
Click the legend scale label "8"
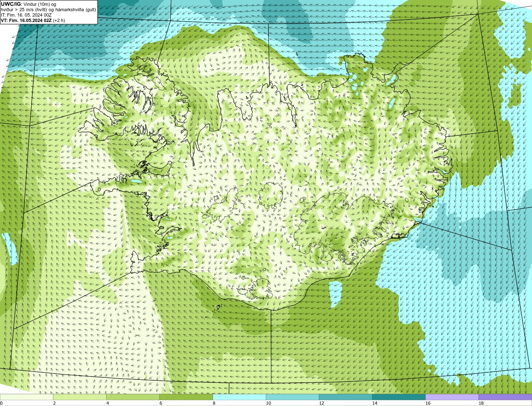coord(214,403)
